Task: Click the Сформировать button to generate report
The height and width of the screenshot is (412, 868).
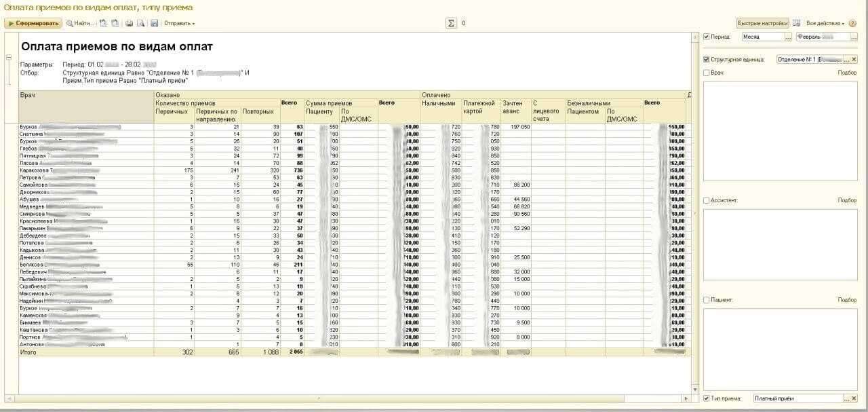Action: pyautogui.click(x=33, y=23)
